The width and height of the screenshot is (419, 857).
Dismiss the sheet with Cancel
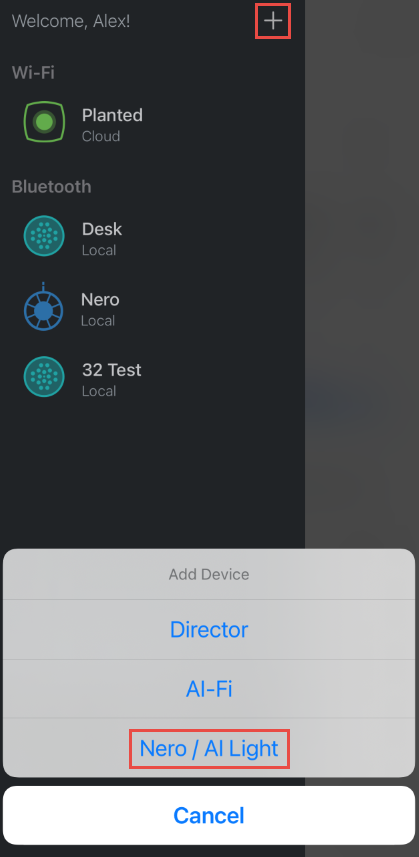coord(209,815)
